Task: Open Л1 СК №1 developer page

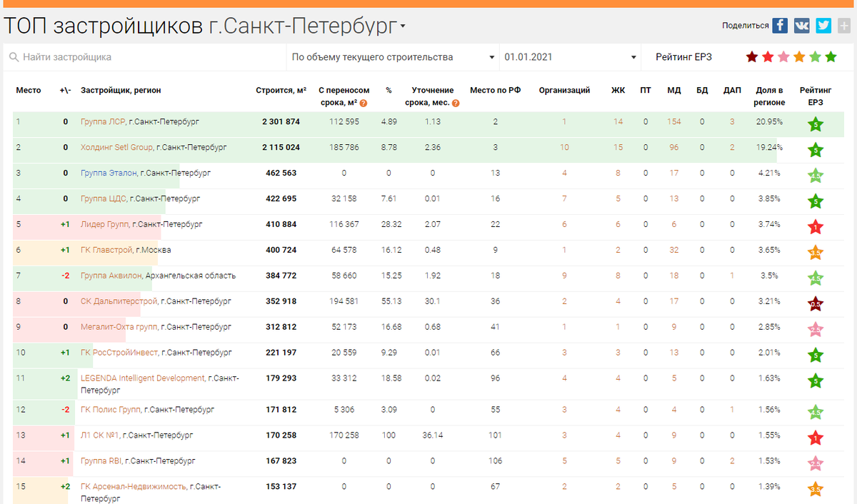Action: (x=100, y=435)
